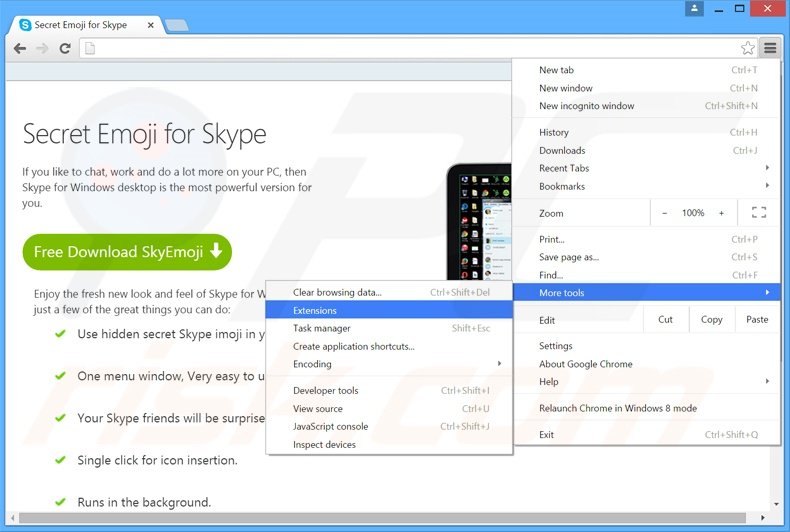Click the 100% zoom value
The image size is (790, 532).
693,213
